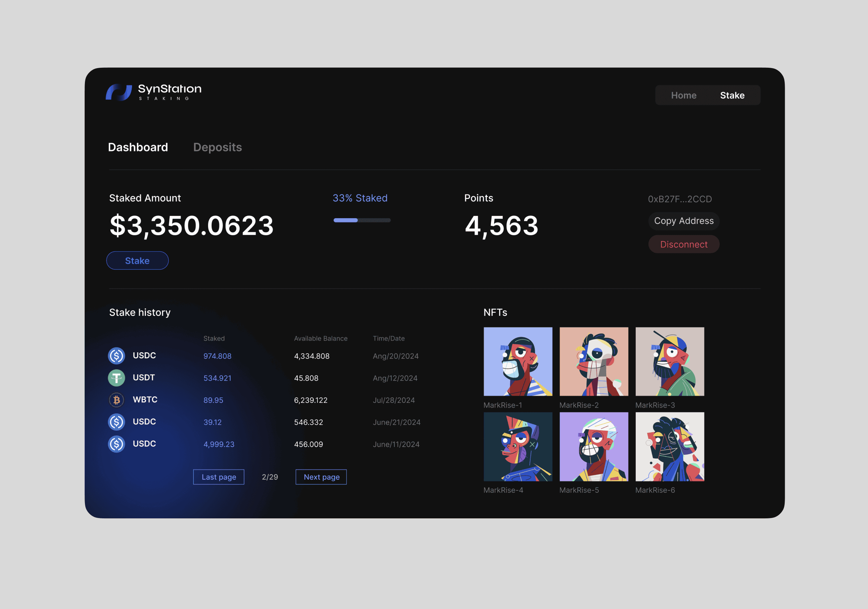Switch to the Dashboard tab
Screen dimensions: 868x609
click(138, 147)
